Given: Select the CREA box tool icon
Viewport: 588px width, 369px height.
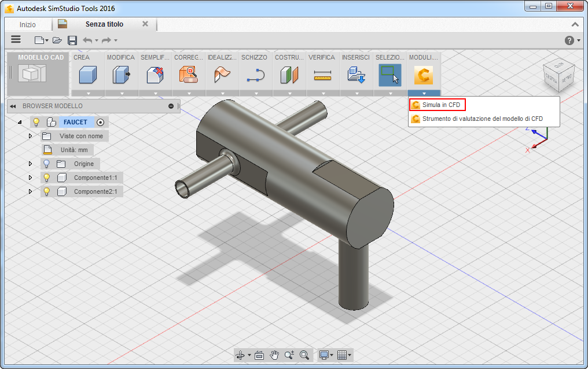Looking at the screenshot, I should (88, 75).
